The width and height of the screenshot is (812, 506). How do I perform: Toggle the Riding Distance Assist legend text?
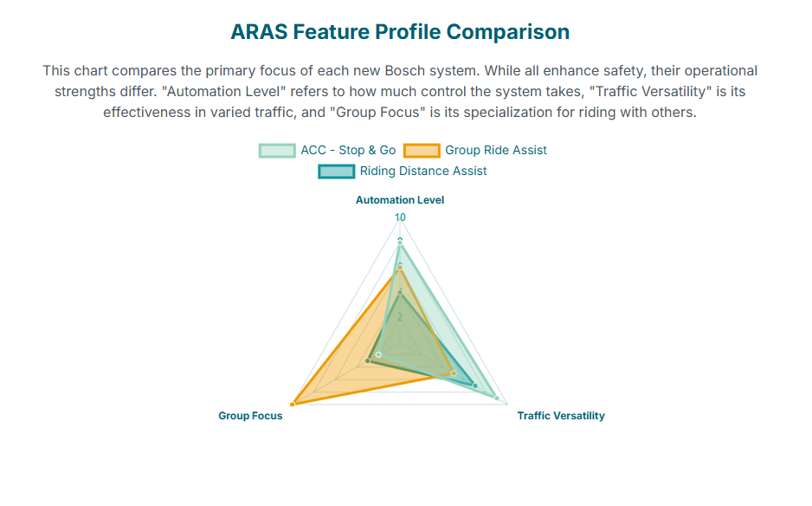coord(423,172)
